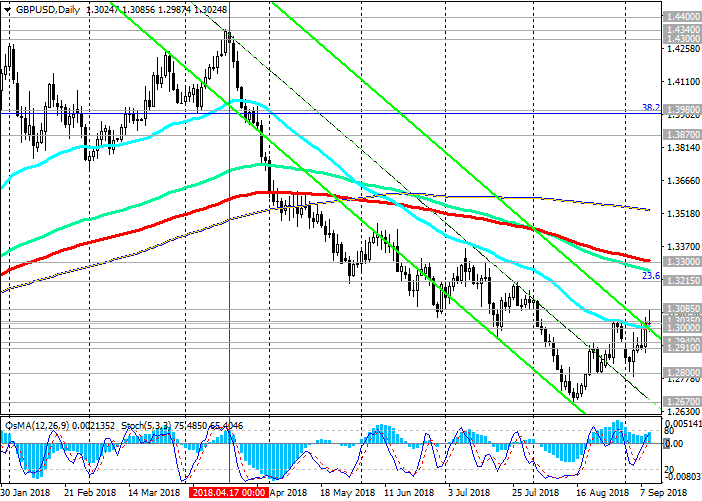Select the 1.2670 price level label
Viewport: 702px width, 501px height.
pos(681,401)
